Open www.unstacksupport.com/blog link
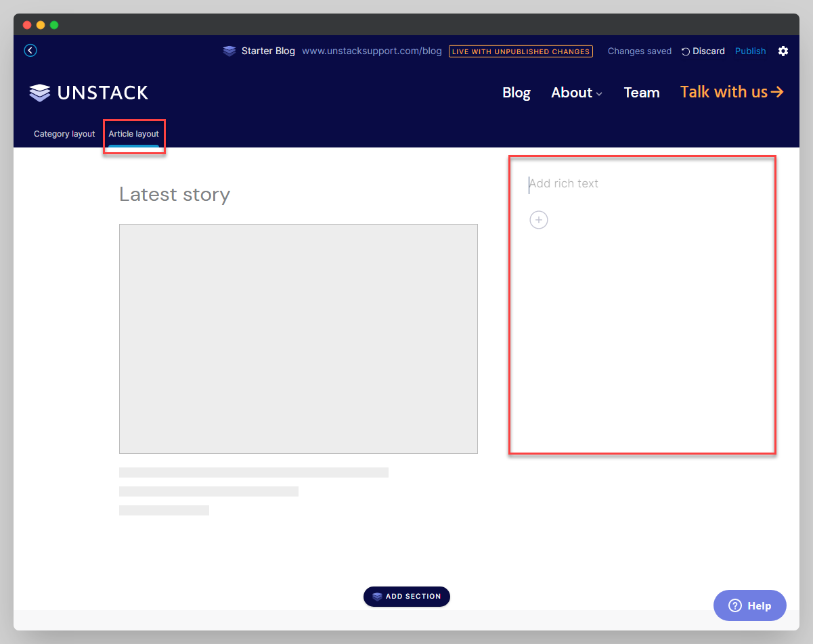Viewport: 813px width, 644px height. (x=372, y=51)
